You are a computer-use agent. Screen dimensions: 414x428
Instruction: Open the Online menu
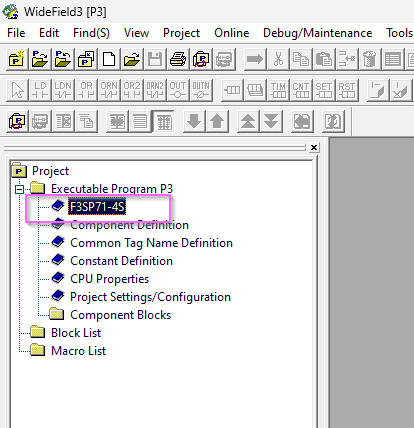coord(232,33)
